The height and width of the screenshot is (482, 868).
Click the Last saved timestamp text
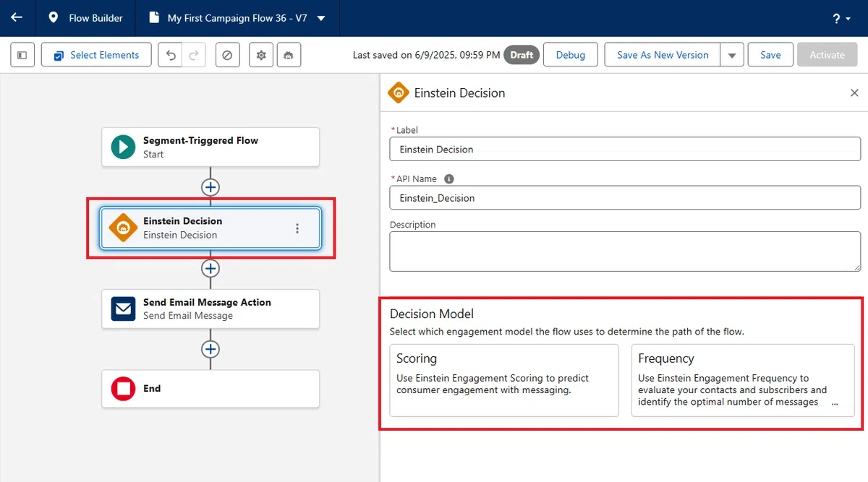tap(426, 55)
